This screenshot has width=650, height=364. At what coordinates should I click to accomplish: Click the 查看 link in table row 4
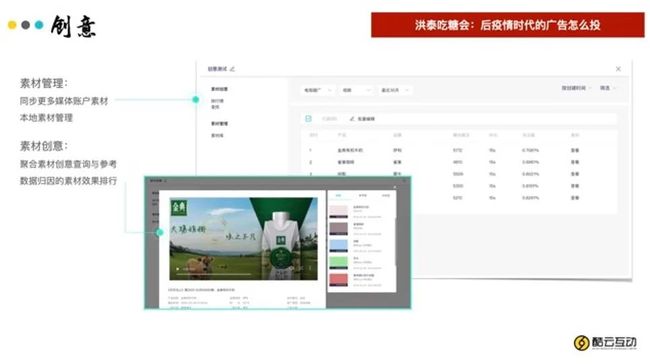575,186
